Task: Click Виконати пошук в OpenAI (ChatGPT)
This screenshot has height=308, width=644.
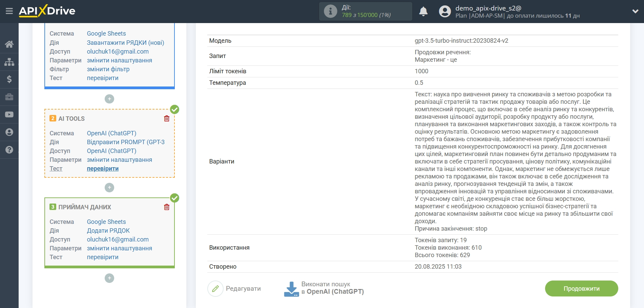Action: click(x=332, y=288)
